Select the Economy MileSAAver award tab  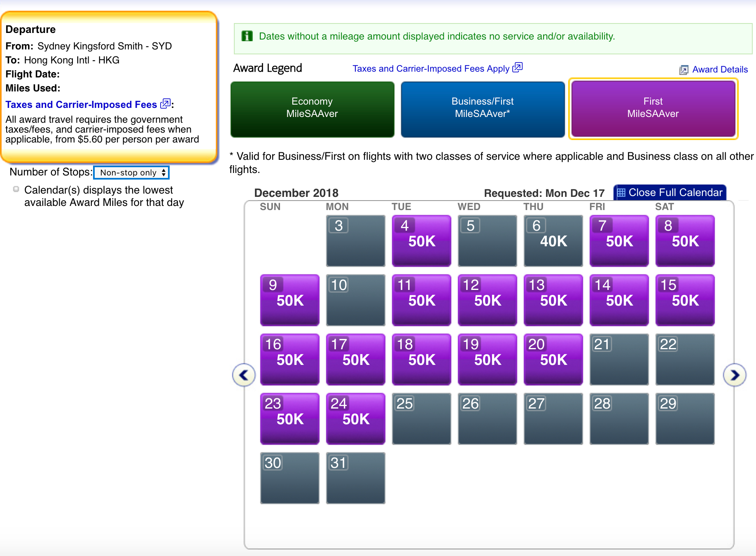(312, 109)
